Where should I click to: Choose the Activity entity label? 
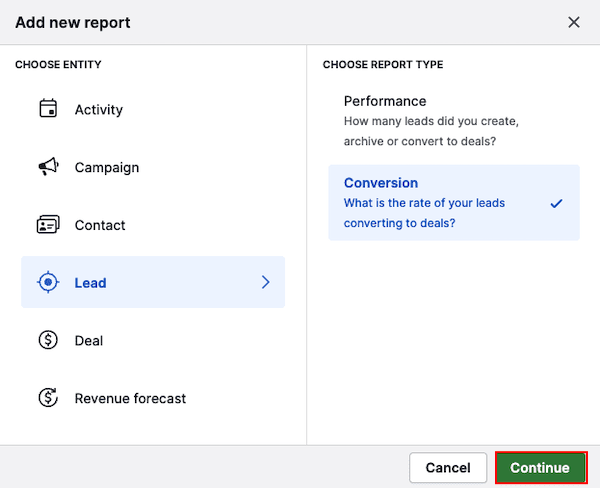tap(99, 110)
